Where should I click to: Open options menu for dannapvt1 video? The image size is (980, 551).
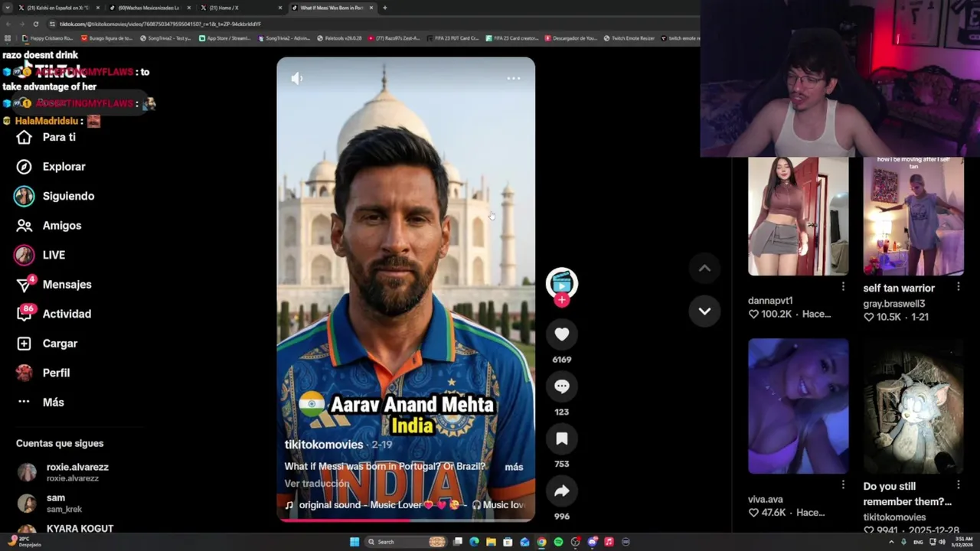[x=843, y=286]
